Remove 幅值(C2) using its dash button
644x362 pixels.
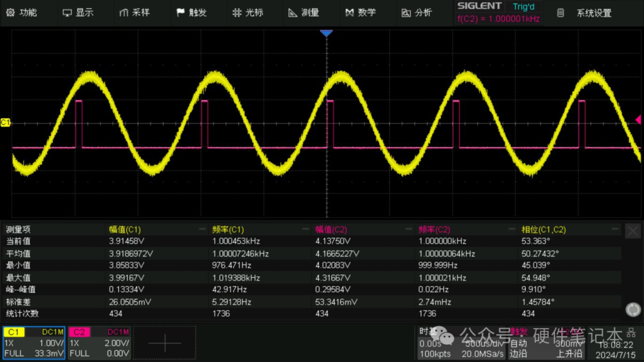[x=408, y=229]
